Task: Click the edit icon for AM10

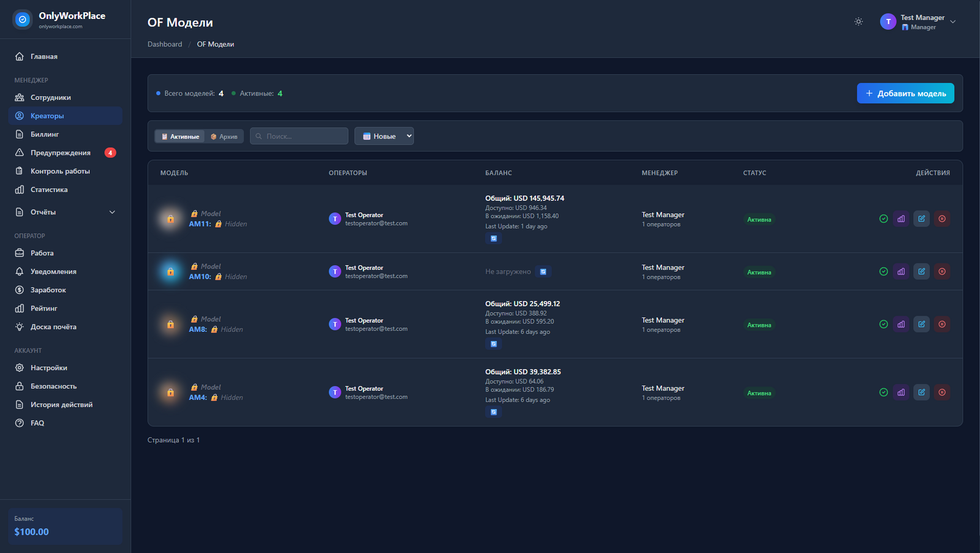Action: click(x=921, y=271)
